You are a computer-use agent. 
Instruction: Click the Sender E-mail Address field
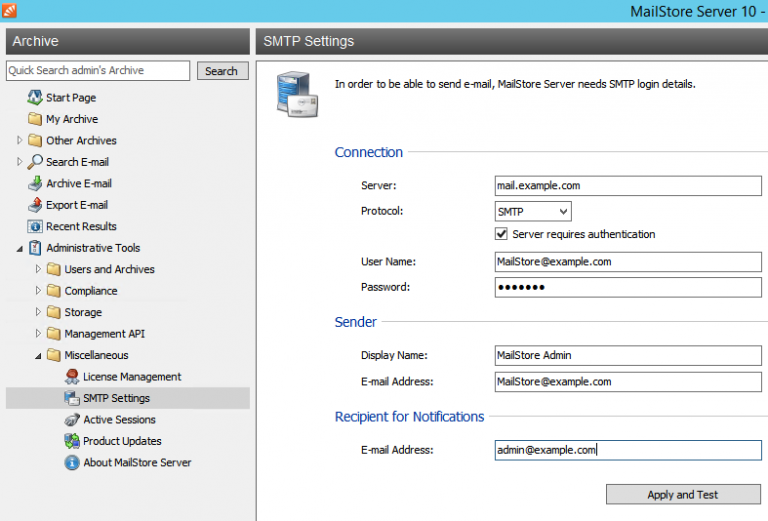(628, 382)
